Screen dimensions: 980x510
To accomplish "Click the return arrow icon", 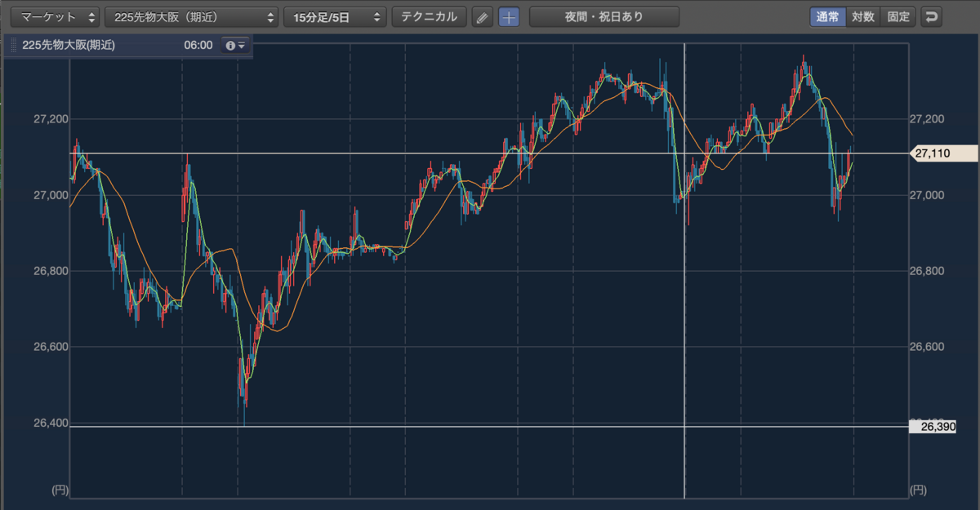I will click(x=930, y=17).
